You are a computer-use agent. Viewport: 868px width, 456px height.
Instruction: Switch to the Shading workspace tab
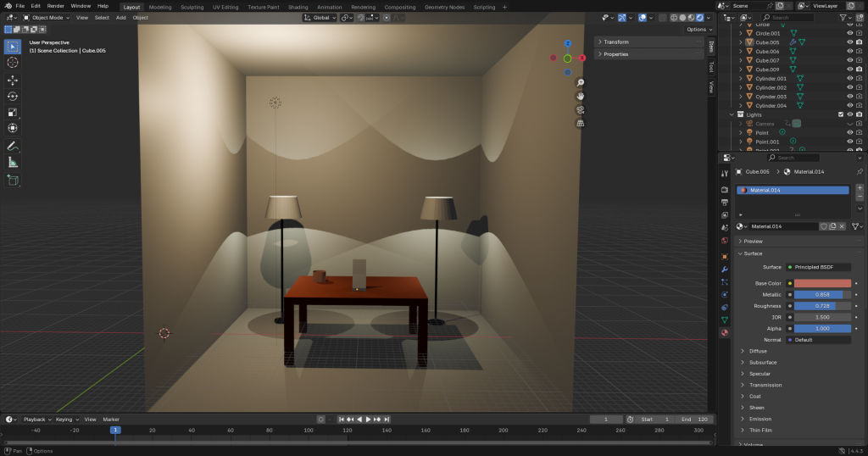point(298,7)
